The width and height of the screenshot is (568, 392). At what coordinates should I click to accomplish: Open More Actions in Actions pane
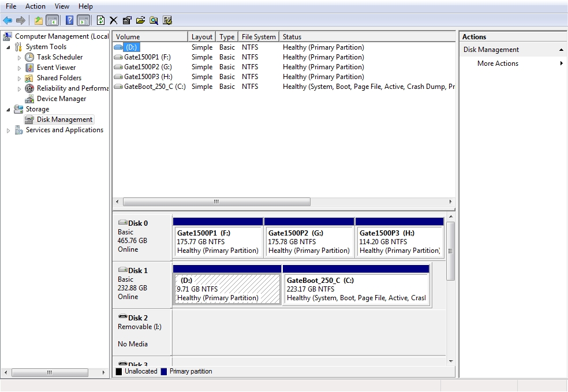(498, 64)
